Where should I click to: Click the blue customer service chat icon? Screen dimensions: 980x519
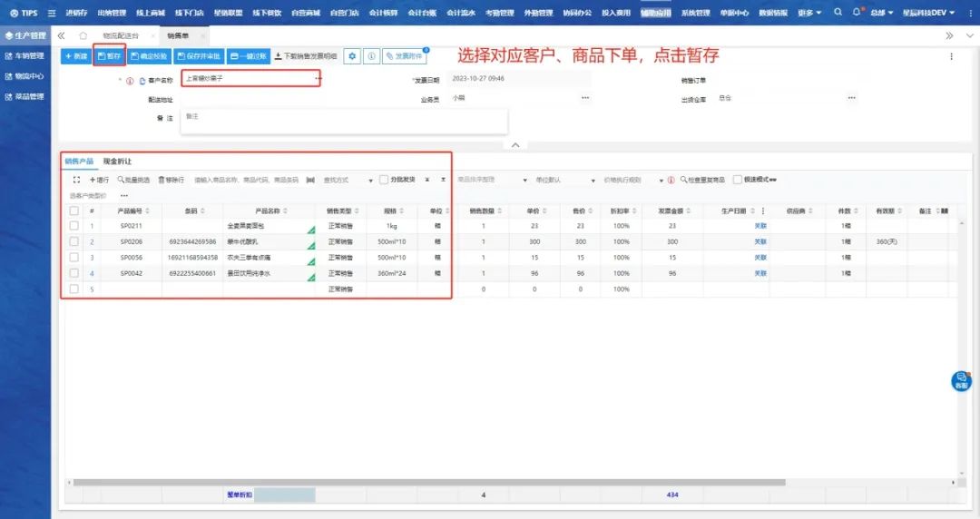(x=961, y=382)
